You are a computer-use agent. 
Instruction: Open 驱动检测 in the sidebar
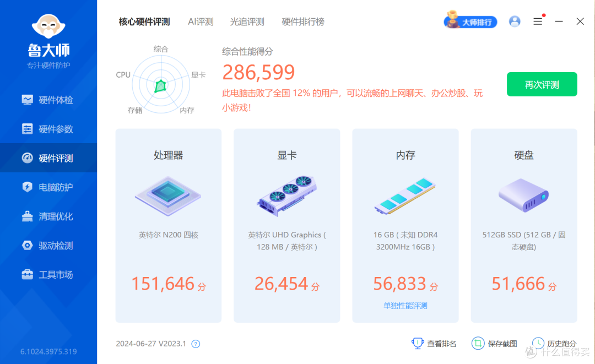(x=48, y=245)
